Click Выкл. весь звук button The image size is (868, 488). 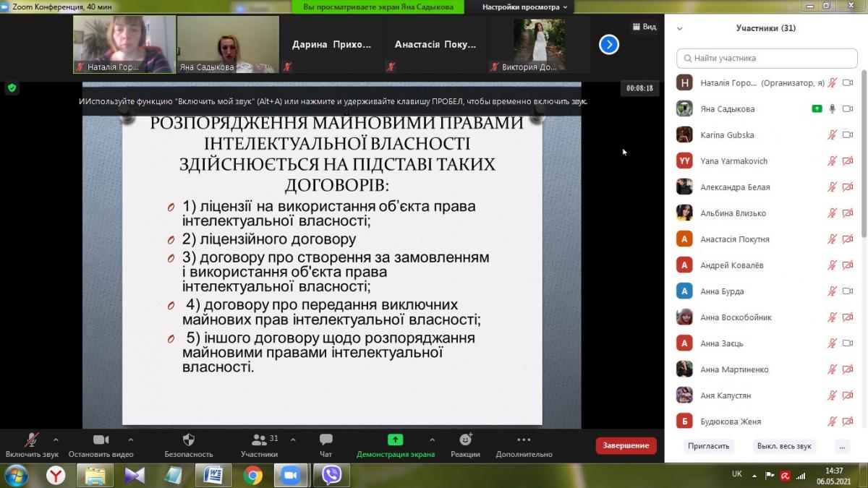point(784,446)
